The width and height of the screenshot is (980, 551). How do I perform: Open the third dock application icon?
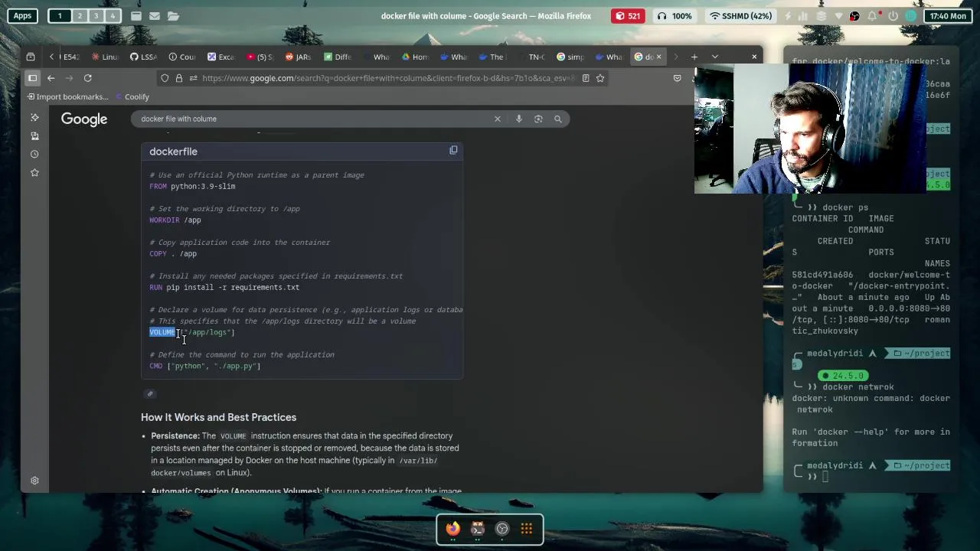(502, 528)
